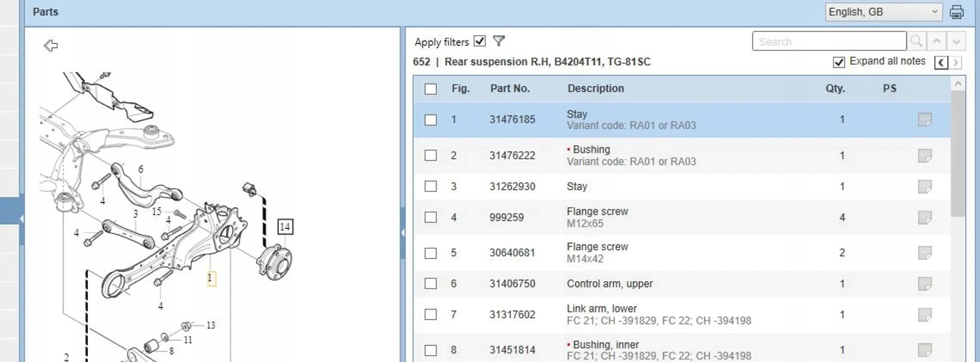Toggle the Apply filters checkbox

[479, 41]
